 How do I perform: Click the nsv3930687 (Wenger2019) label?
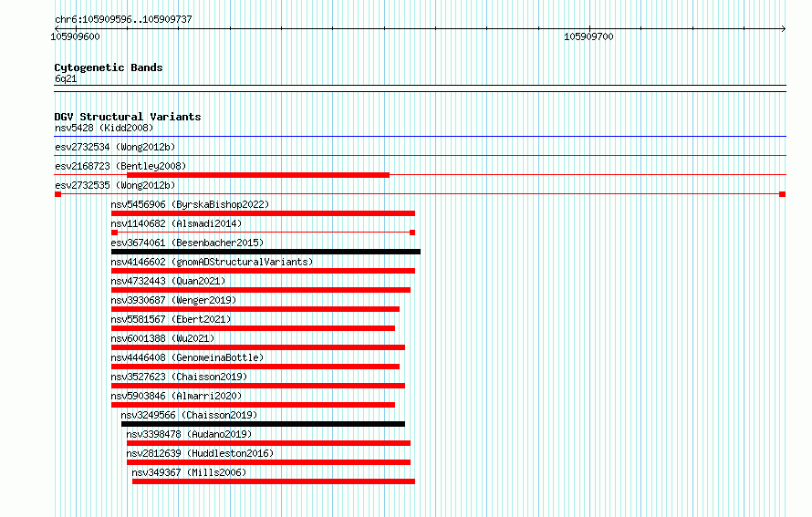173,300
